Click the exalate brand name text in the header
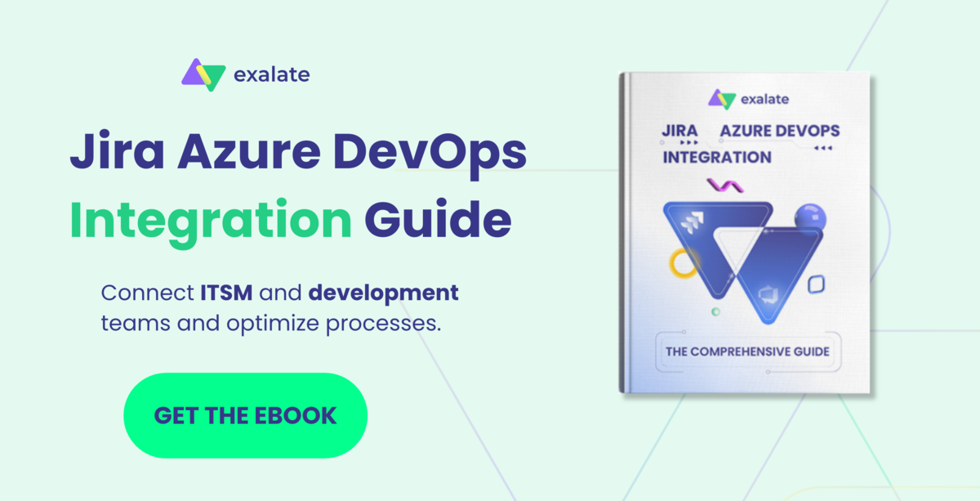980x501 pixels. click(x=271, y=75)
